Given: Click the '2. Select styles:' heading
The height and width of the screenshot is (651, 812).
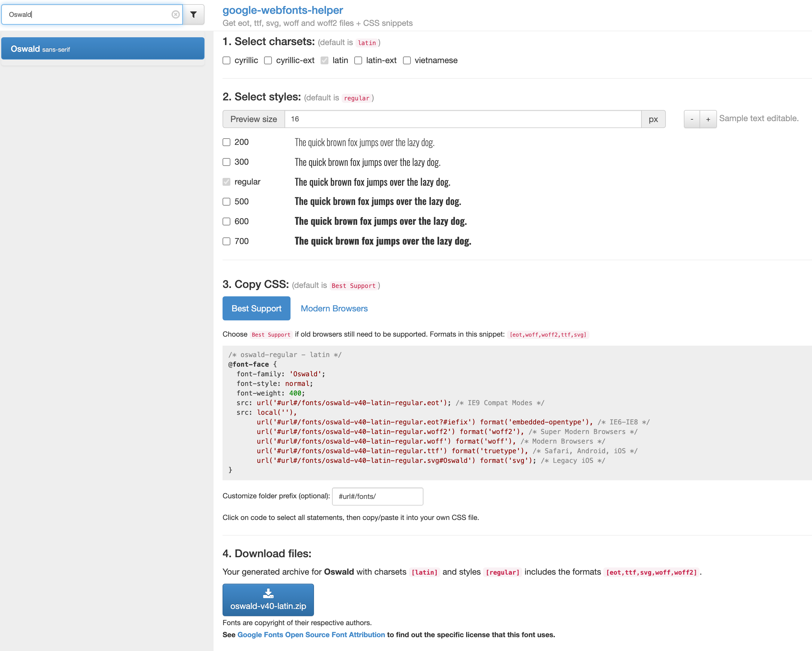Looking at the screenshot, I should pyautogui.click(x=261, y=97).
